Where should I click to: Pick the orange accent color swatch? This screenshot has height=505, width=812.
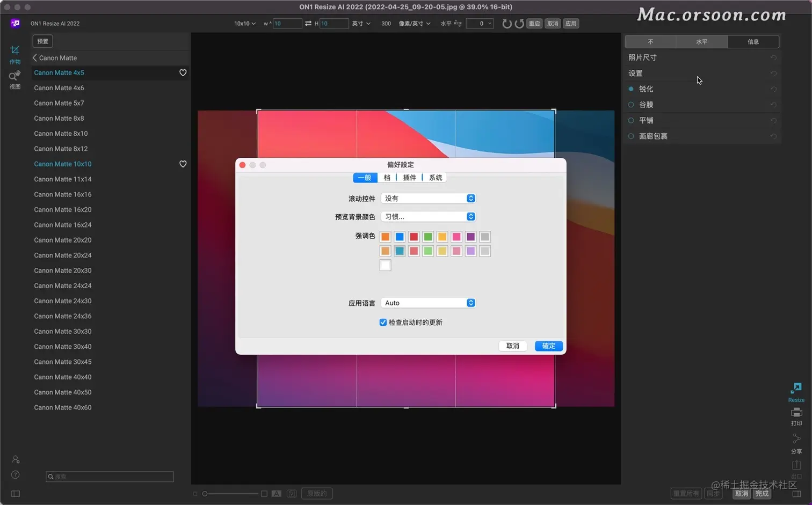coord(386,237)
